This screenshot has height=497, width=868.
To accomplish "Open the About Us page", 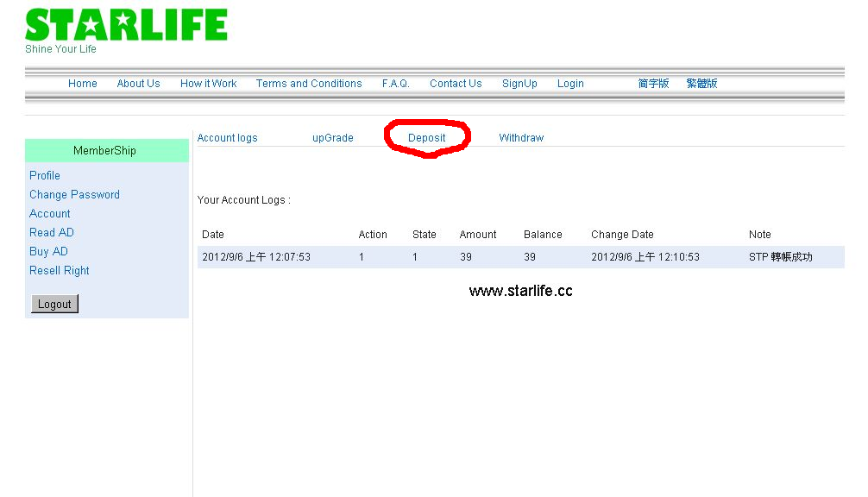I will click(138, 84).
